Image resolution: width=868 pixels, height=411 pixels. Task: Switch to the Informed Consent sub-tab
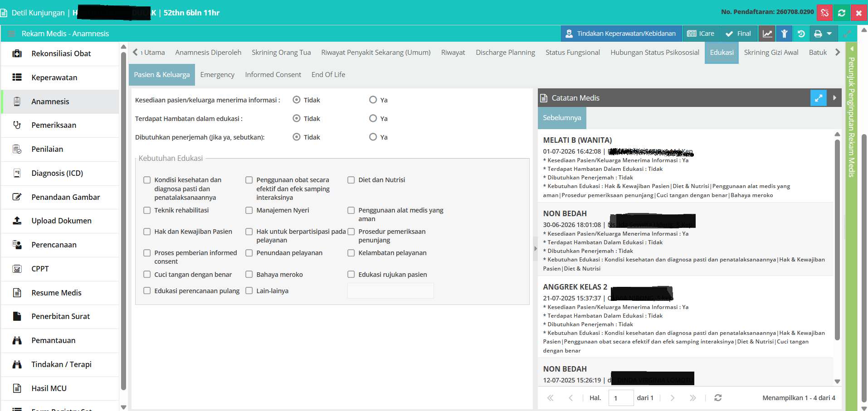point(273,75)
